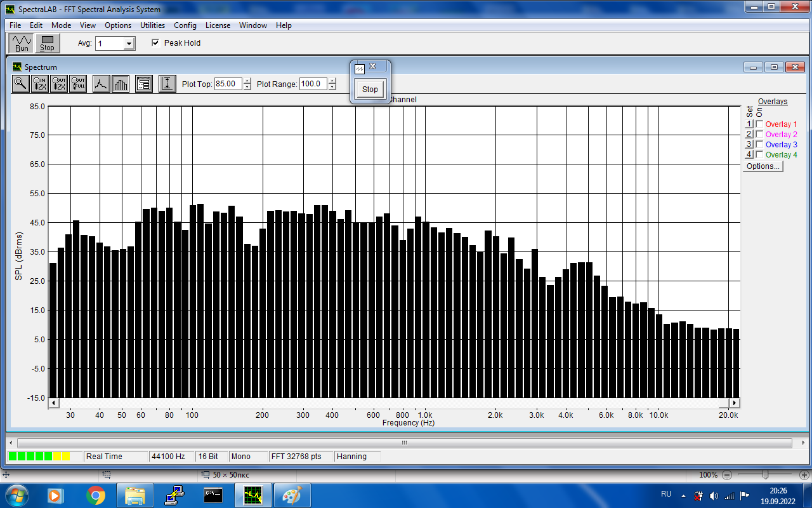The height and width of the screenshot is (508, 812).
Task: Click overlay Set button 1
Action: click(749, 124)
